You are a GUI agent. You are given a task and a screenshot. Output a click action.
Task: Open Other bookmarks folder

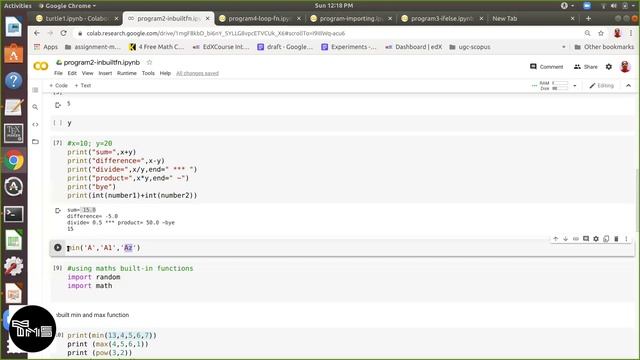click(x=604, y=47)
